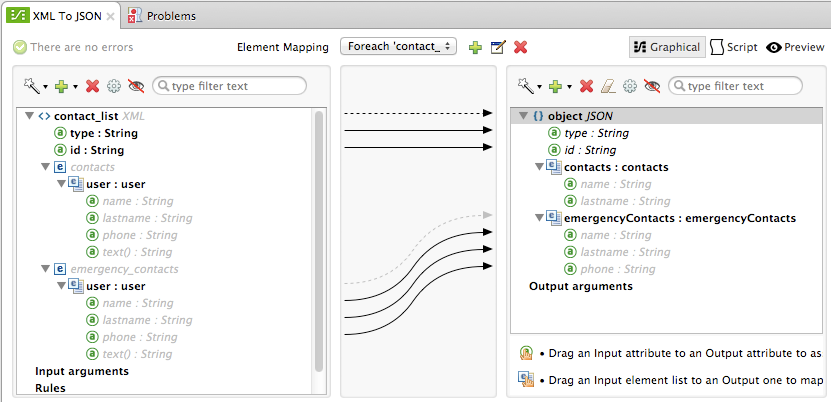This screenshot has width=831, height=402.
Task: Collapse the contact_list XML root node
Action: (x=27, y=116)
